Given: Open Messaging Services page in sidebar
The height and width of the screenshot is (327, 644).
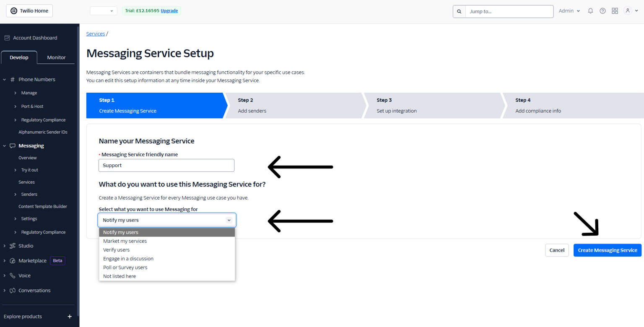Looking at the screenshot, I should click(26, 182).
